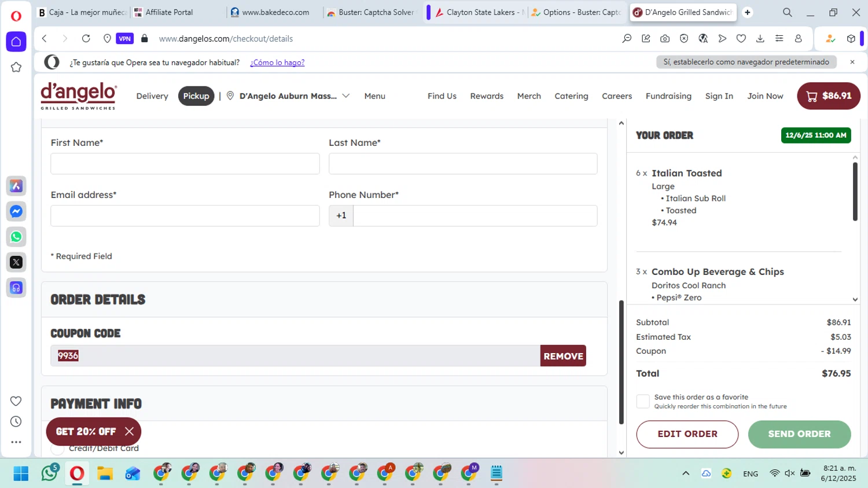The image size is (868, 488).
Task: Toggle the VPN badge in address bar
Action: click(124, 39)
